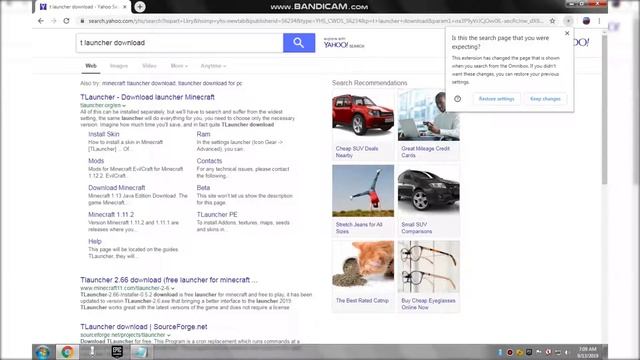This screenshot has width=640, height=360.
Task: Open Tlauncher 2.66 download result
Action: click(169, 280)
